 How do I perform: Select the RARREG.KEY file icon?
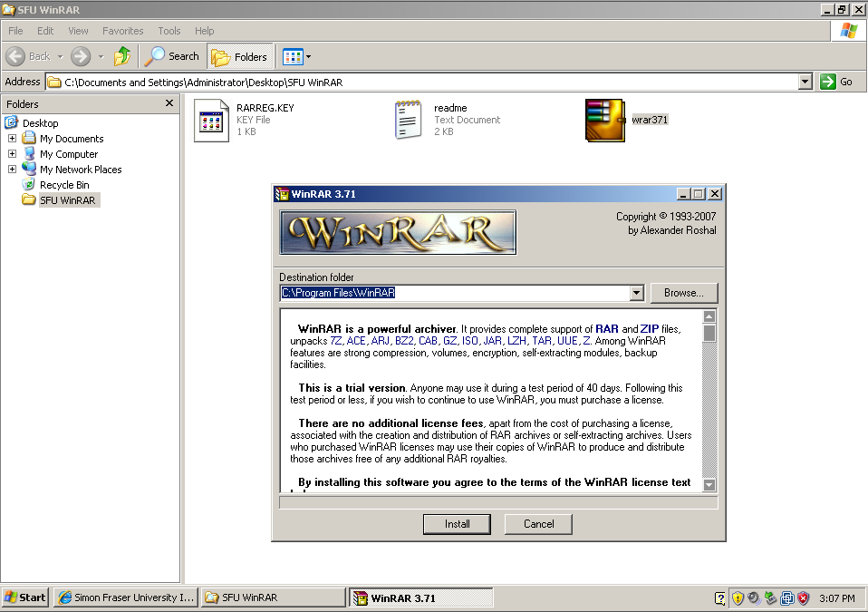coord(211,120)
